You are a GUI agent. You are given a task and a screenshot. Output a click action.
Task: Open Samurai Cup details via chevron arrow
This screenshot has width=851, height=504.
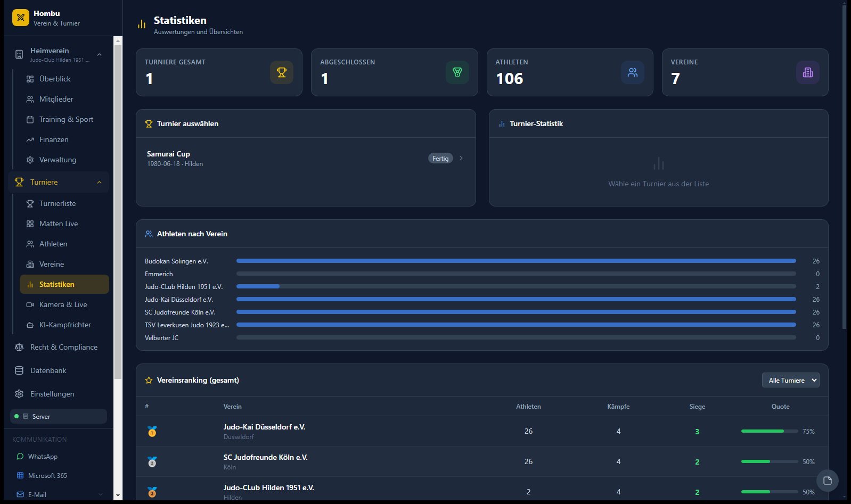point(461,158)
